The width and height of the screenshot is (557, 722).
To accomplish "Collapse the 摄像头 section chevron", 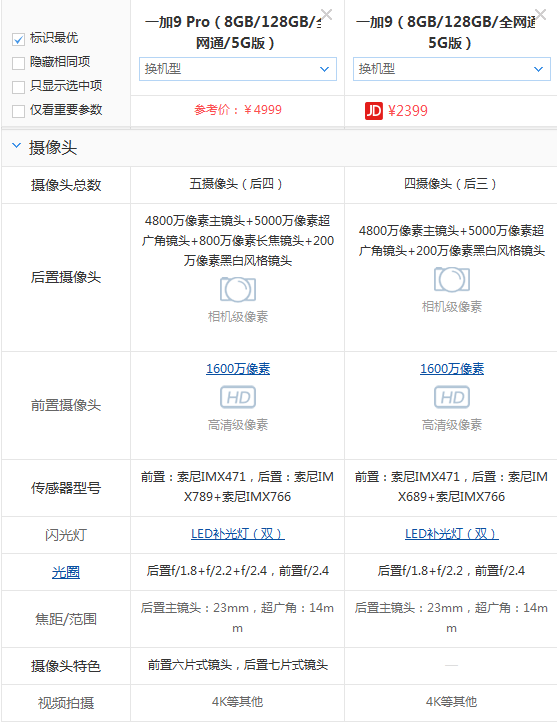I will coord(16,146).
